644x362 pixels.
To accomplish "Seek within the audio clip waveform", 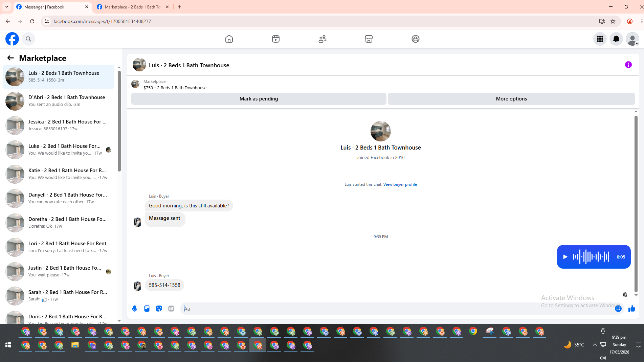I will coord(591,257).
